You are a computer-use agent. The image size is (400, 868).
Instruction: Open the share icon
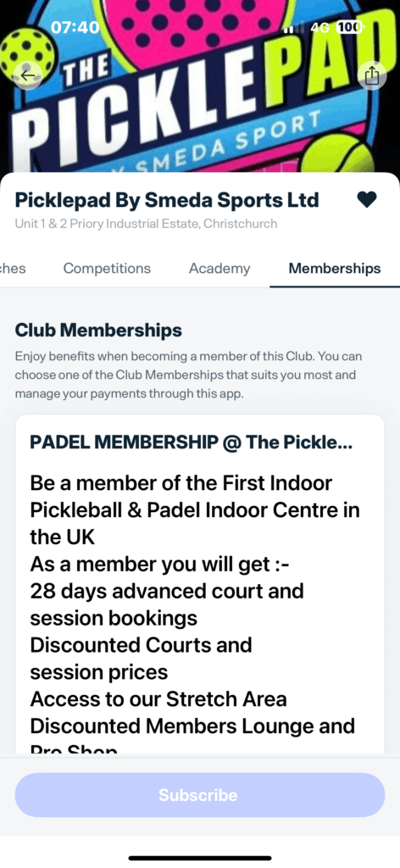pyautogui.click(x=372, y=75)
